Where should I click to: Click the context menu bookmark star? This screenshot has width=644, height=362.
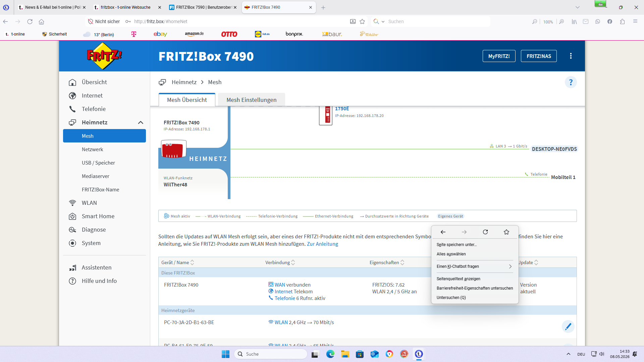[506, 232]
